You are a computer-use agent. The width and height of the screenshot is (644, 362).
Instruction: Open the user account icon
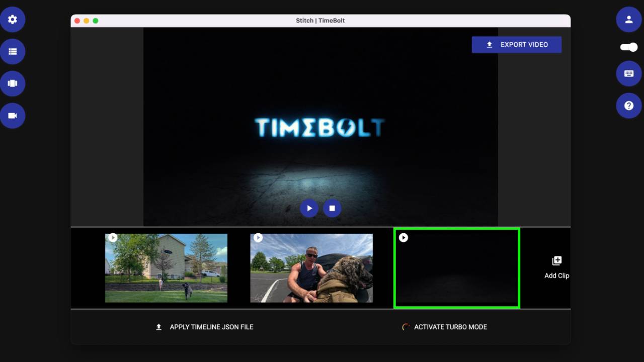(x=628, y=19)
